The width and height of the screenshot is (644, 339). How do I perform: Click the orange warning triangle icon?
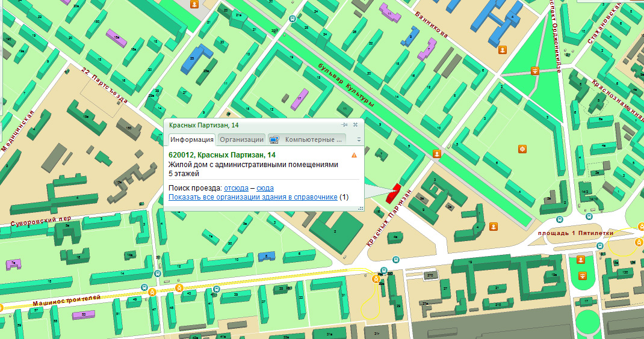pos(354,155)
